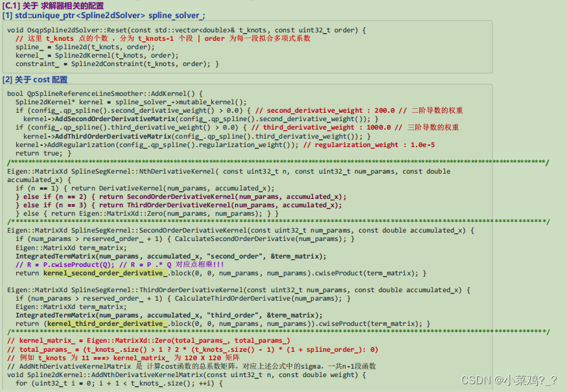Click 'return Eigen::MatrixXd::Zero(num_params, num_params)' line
The height and width of the screenshot is (392, 567).
[147, 214]
